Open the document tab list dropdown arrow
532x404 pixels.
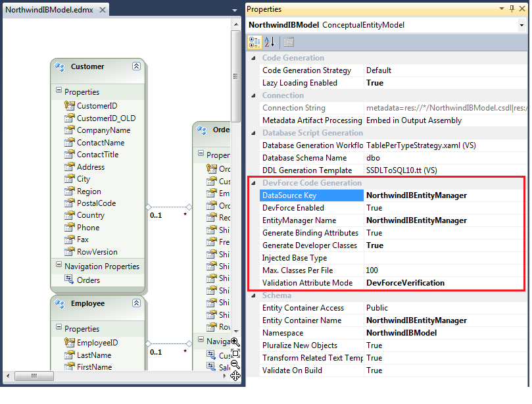(235, 11)
